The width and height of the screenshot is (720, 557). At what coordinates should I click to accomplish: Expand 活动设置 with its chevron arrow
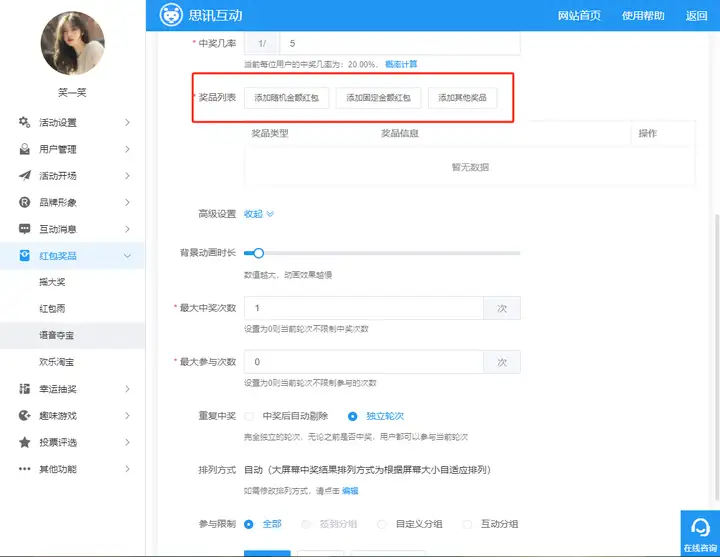[x=127, y=122]
